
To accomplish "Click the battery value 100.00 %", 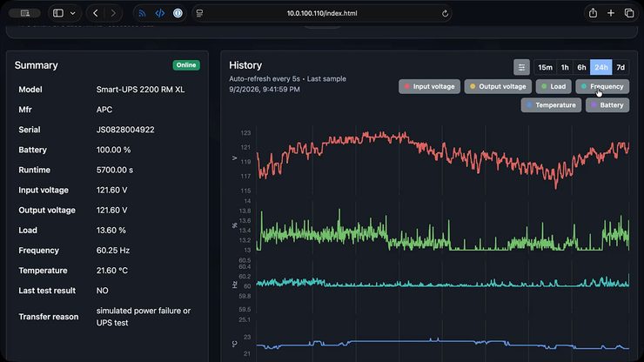I will click(x=113, y=150).
